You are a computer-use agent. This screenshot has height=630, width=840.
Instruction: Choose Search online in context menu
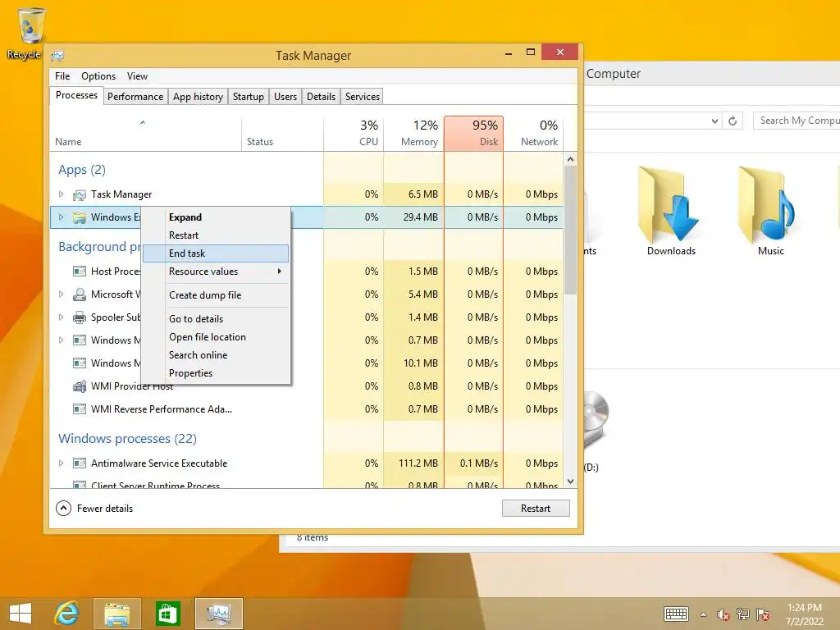216,355
